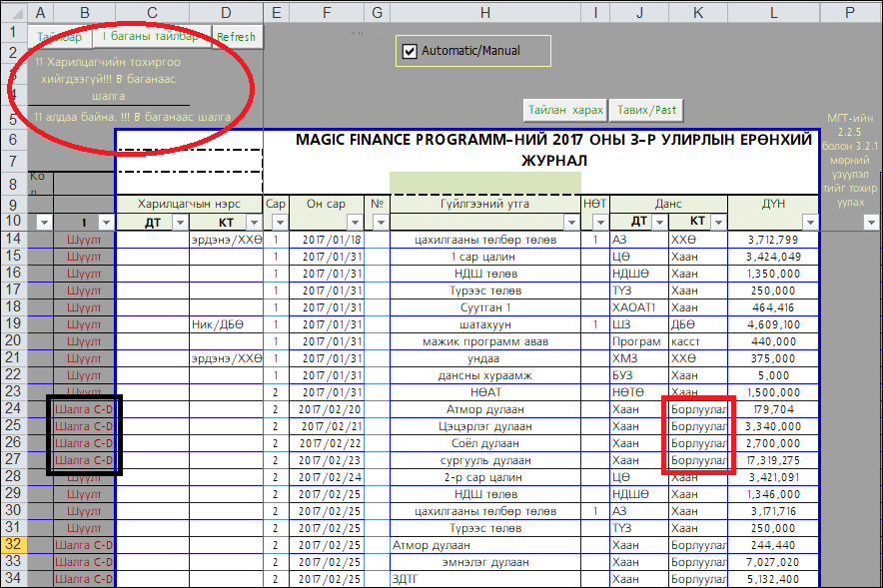Expand the Гүйлгээний утга filter dropdown
Screen dimensions: 883x588
point(572,222)
